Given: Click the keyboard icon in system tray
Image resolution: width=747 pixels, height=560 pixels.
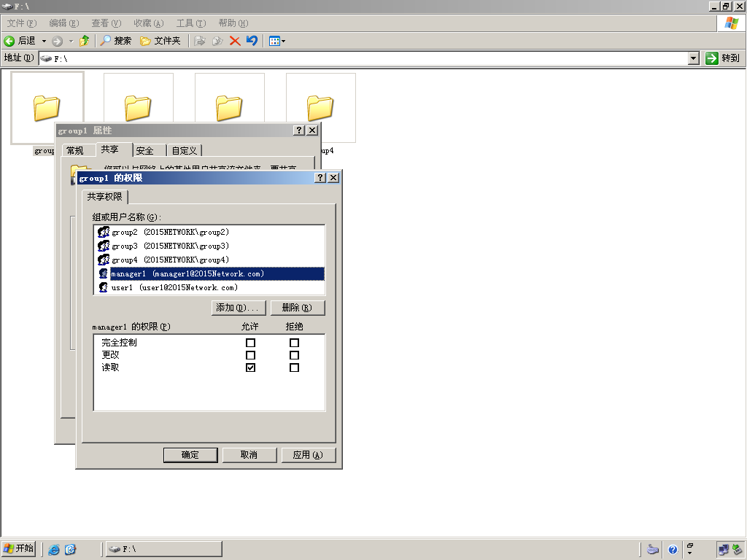Looking at the screenshot, I should 653,550.
